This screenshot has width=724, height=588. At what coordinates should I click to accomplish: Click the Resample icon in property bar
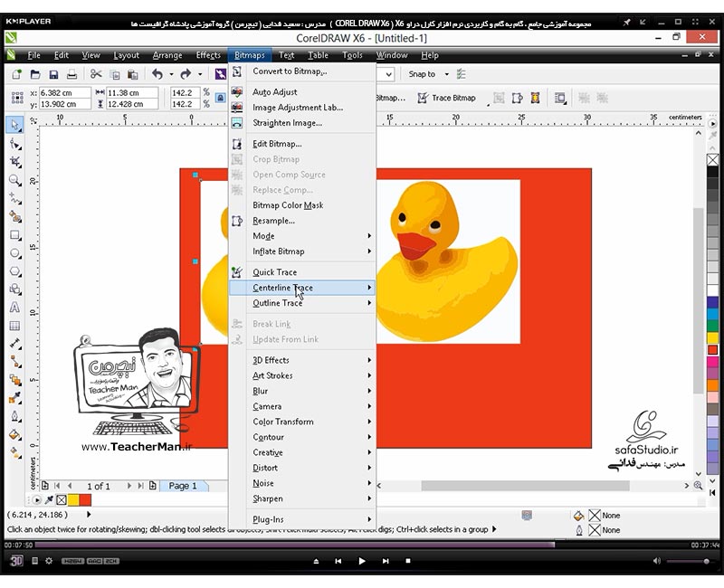(517, 98)
